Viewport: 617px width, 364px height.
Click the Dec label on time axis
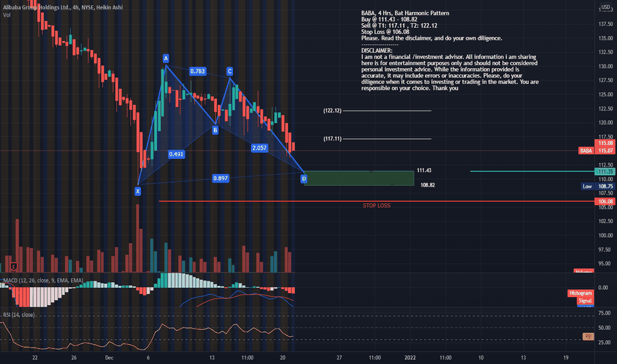coord(109,357)
